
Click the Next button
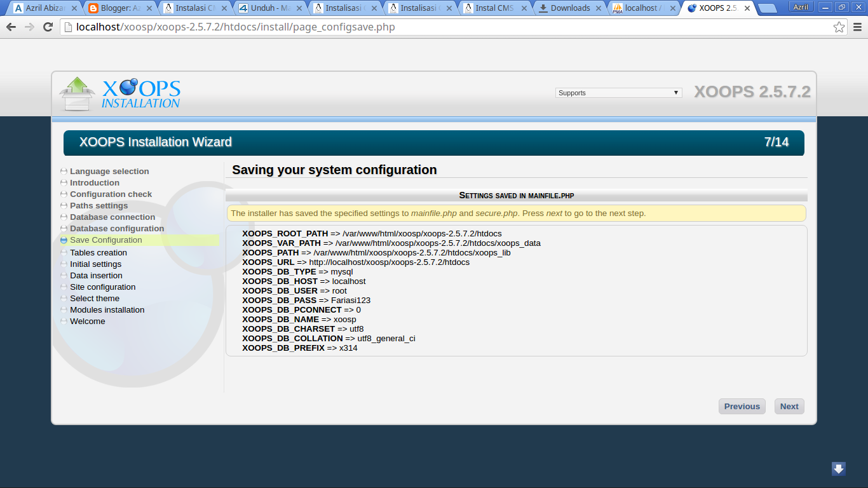click(x=789, y=407)
